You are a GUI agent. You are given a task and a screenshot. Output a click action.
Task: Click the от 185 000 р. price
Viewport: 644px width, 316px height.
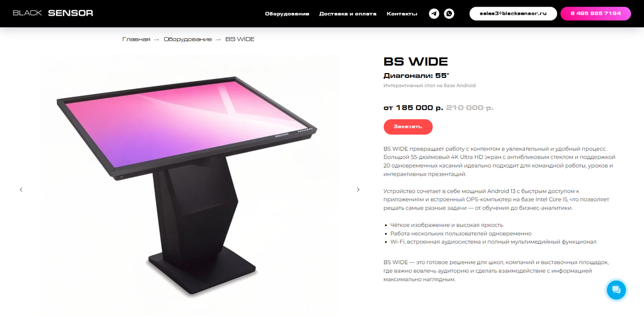click(413, 107)
